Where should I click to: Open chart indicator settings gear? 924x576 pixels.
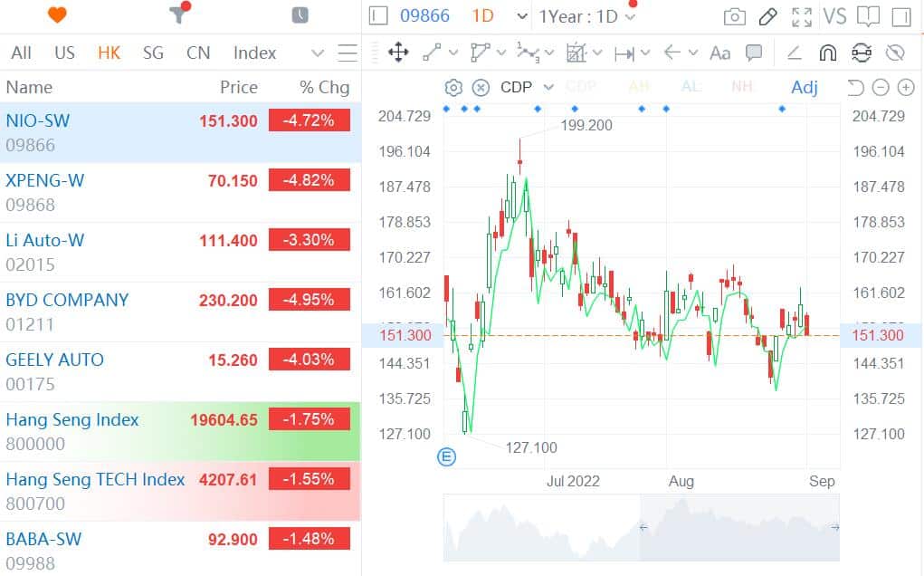click(453, 87)
